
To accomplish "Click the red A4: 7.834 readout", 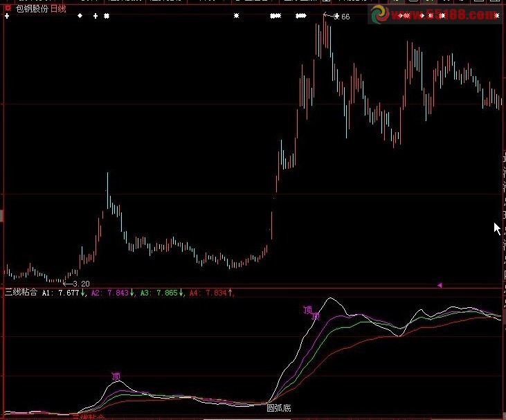I will (x=208, y=293).
